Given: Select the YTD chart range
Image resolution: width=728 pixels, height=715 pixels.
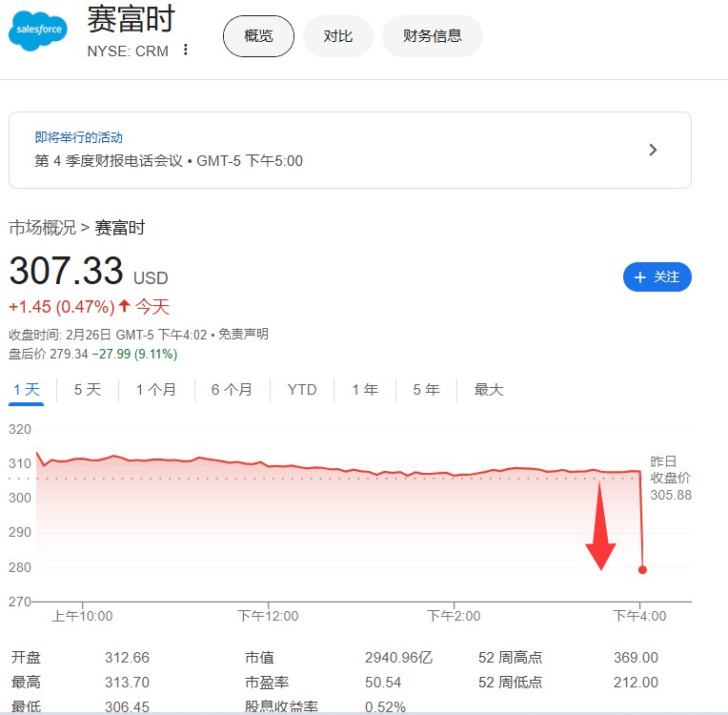Looking at the screenshot, I should click(x=302, y=389).
